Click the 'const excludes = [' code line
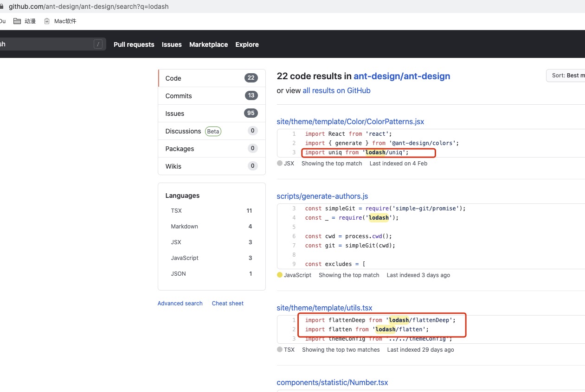585x392 pixels. coord(335,264)
